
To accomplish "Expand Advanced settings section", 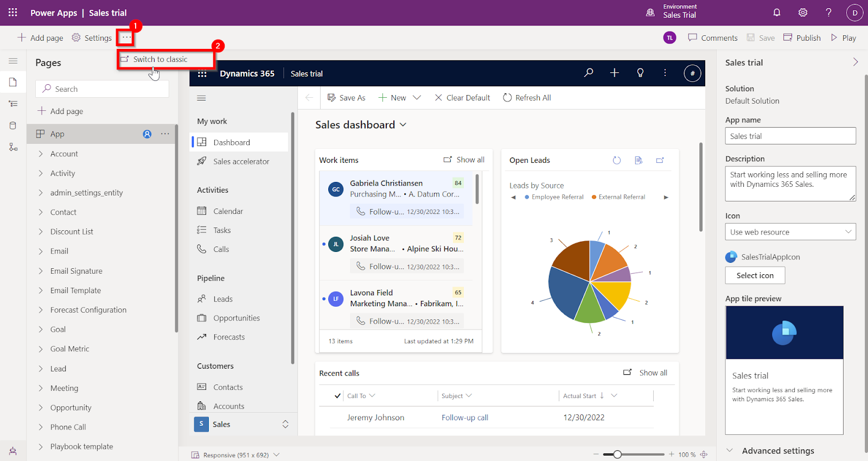I will tap(730, 450).
